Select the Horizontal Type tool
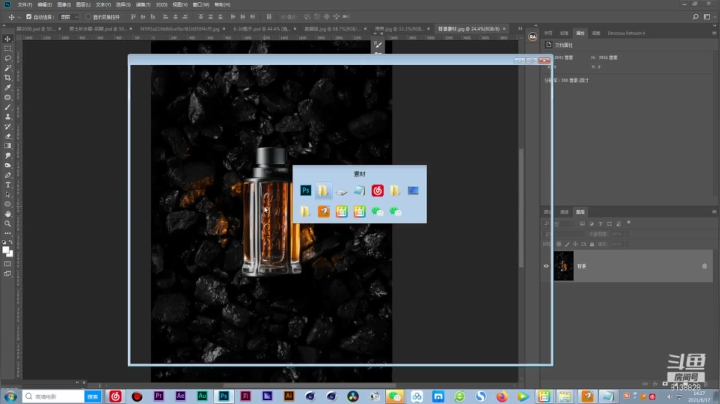The height and width of the screenshot is (404, 720). point(8,185)
